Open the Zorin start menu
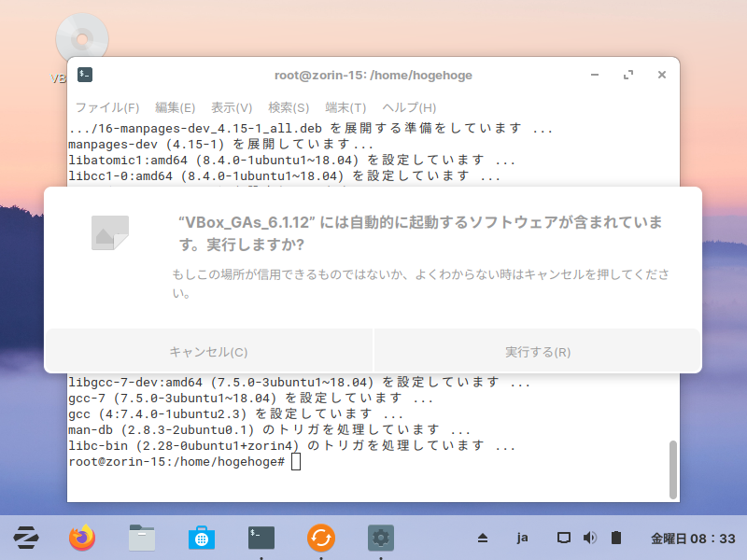 tap(26, 538)
